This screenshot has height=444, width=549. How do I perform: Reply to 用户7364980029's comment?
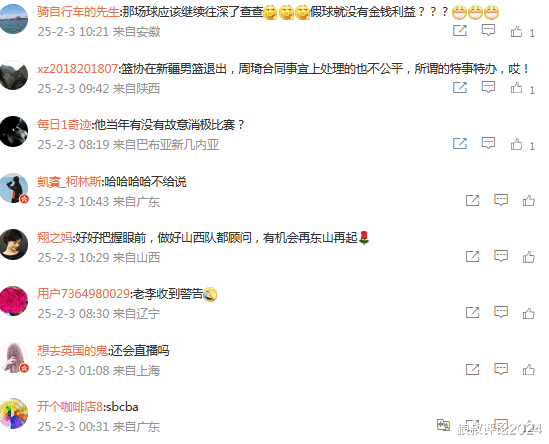501,312
